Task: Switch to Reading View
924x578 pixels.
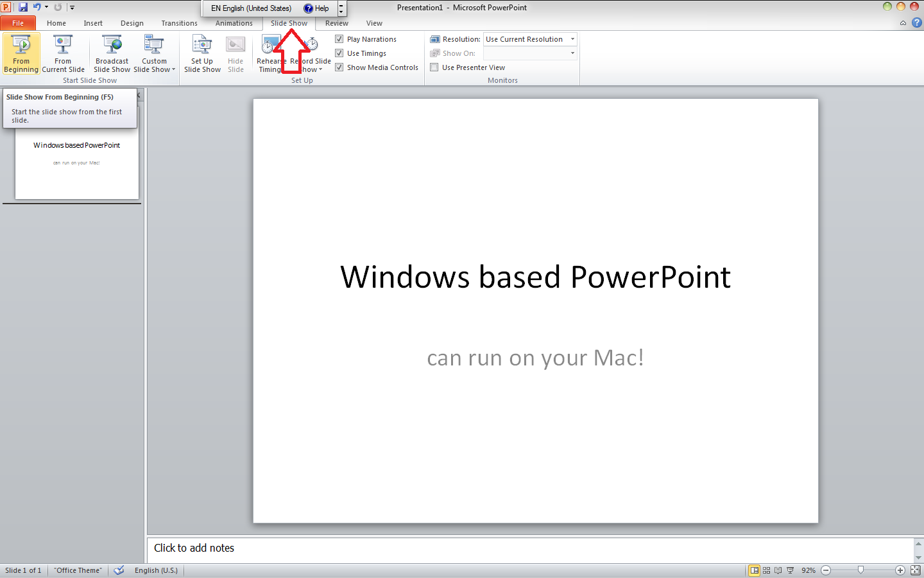Action: (x=778, y=570)
